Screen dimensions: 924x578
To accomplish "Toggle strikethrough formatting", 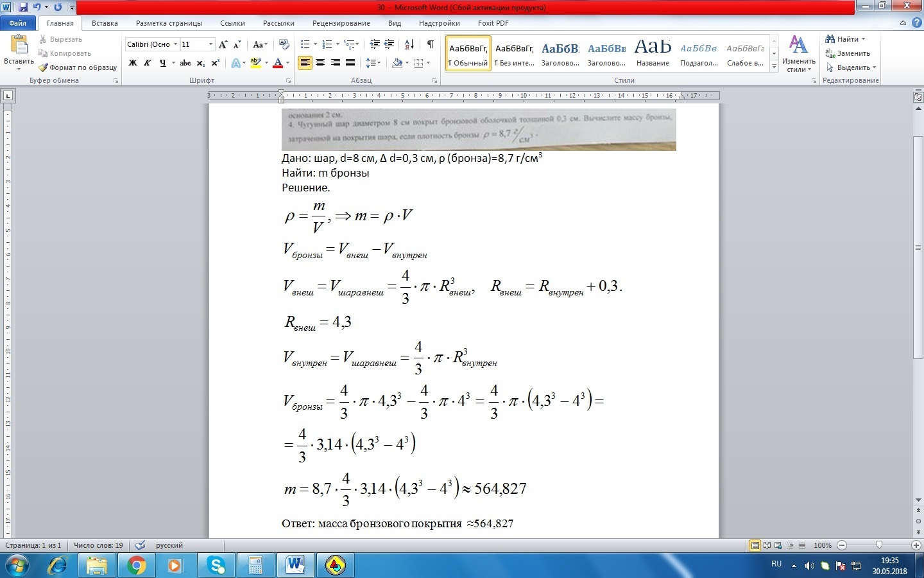I will (185, 63).
